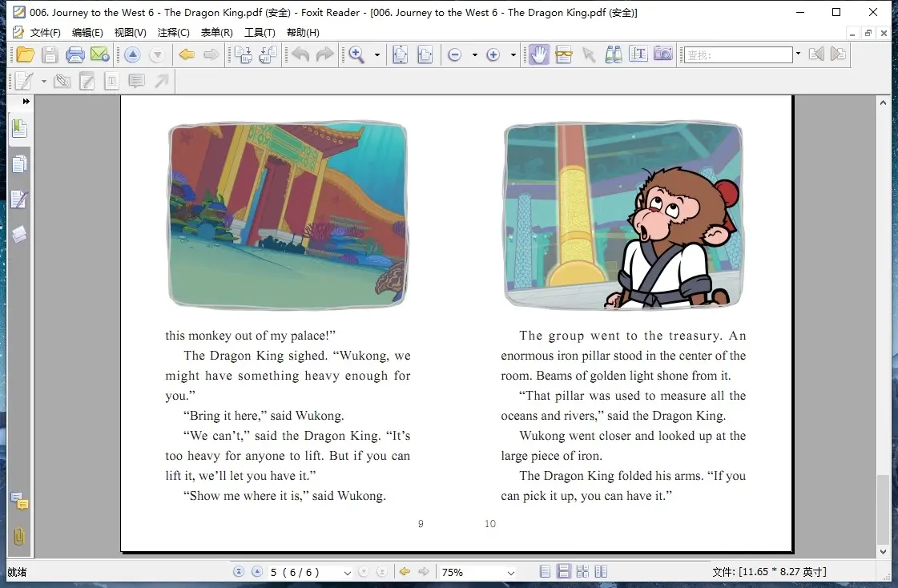Expand the sidebar navigation panel arrows

[x=26, y=102]
